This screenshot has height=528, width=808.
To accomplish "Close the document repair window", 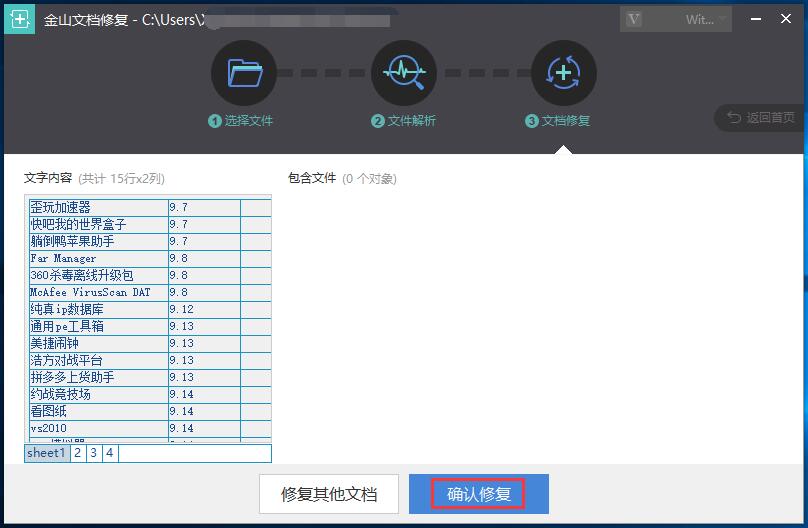I will pyautogui.click(x=788, y=19).
